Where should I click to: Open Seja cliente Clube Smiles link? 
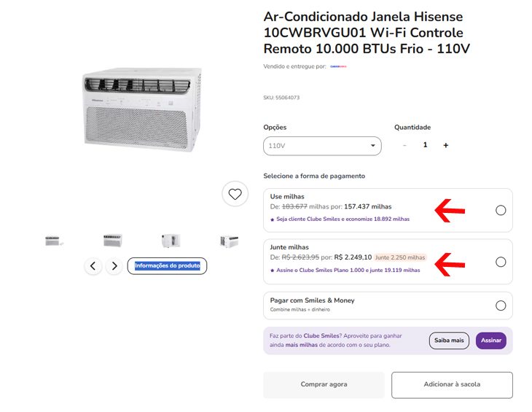coord(343,219)
